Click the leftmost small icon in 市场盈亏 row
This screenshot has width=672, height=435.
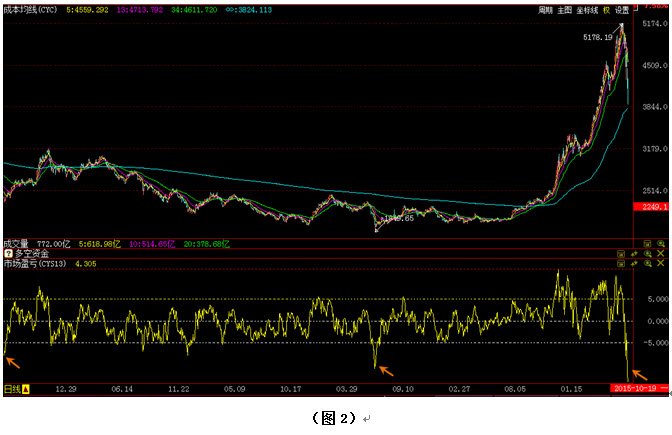click(x=621, y=264)
